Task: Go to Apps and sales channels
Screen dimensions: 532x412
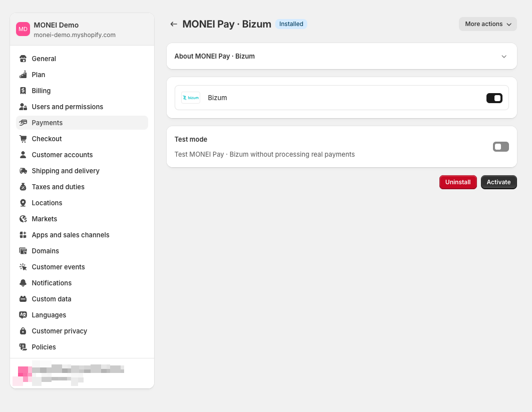Action: pyautogui.click(x=82, y=235)
